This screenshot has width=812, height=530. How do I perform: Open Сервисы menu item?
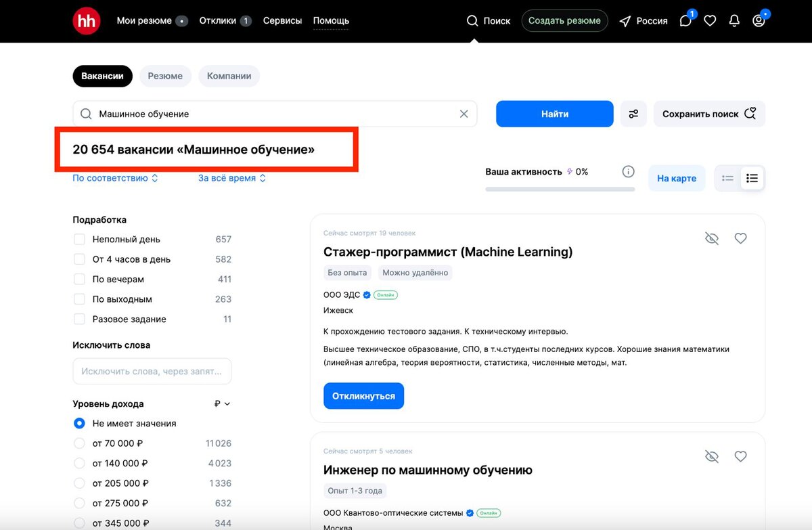pyautogui.click(x=282, y=20)
